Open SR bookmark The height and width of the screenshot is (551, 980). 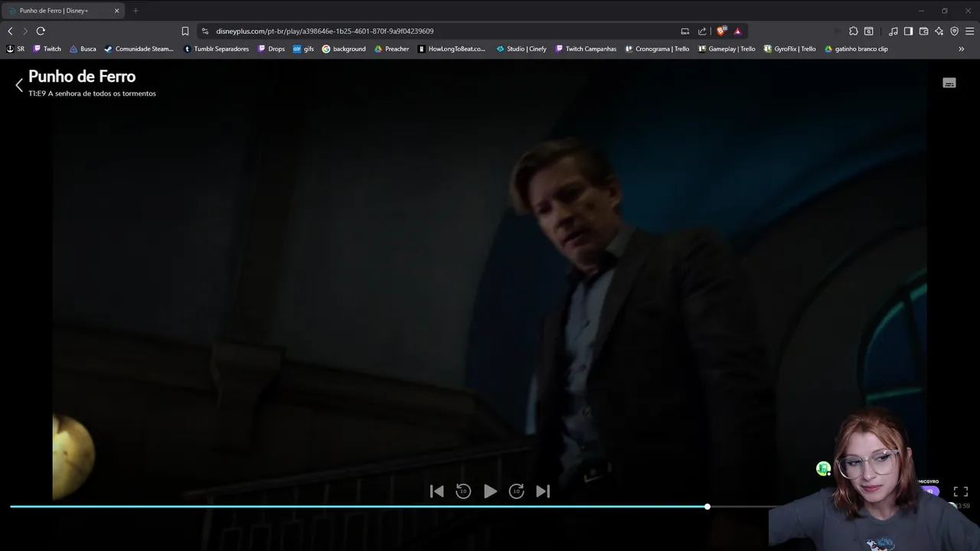(15, 49)
